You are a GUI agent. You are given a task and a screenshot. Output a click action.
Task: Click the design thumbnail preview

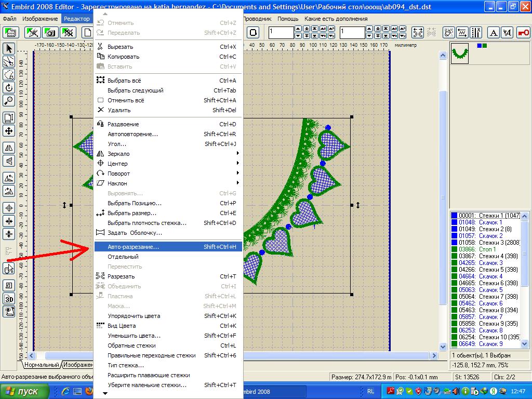(x=459, y=54)
